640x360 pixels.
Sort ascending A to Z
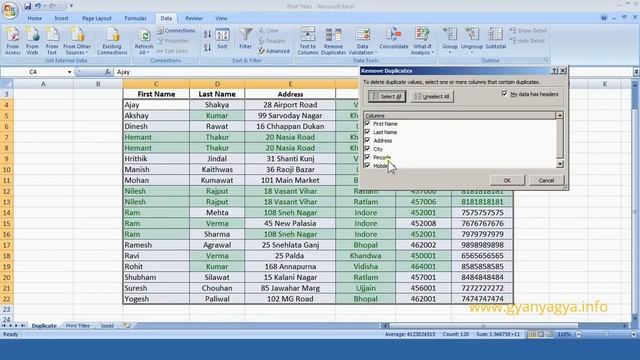coord(207,34)
